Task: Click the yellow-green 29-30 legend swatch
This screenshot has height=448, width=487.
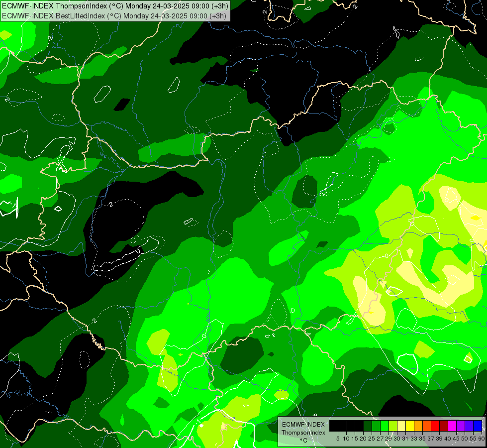Action: pos(393,426)
